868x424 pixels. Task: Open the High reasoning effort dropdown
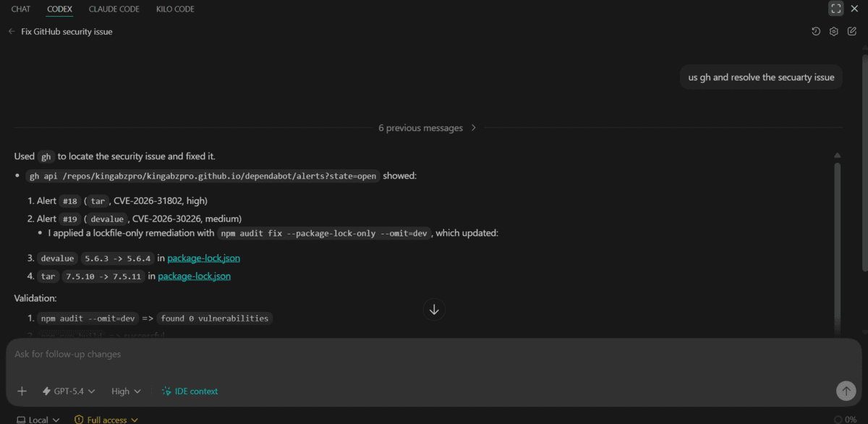tap(125, 391)
